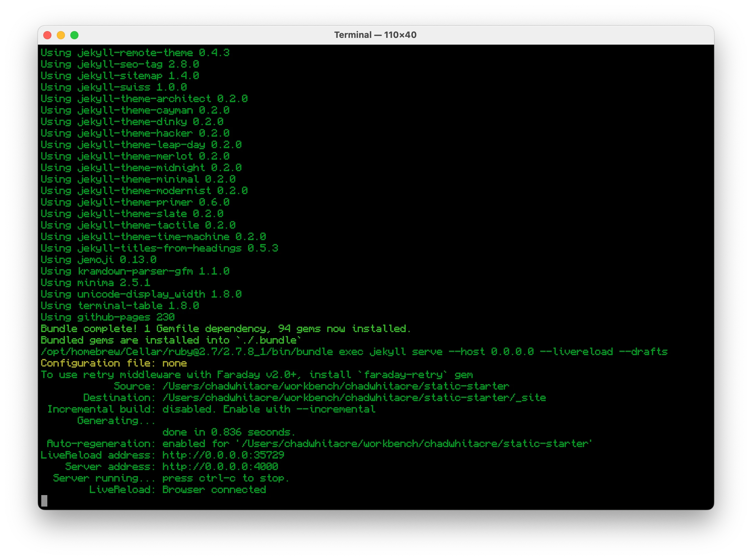752x560 pixels.
Task: Click the faraday-retry gem warning line
Action: click(257, 375)
